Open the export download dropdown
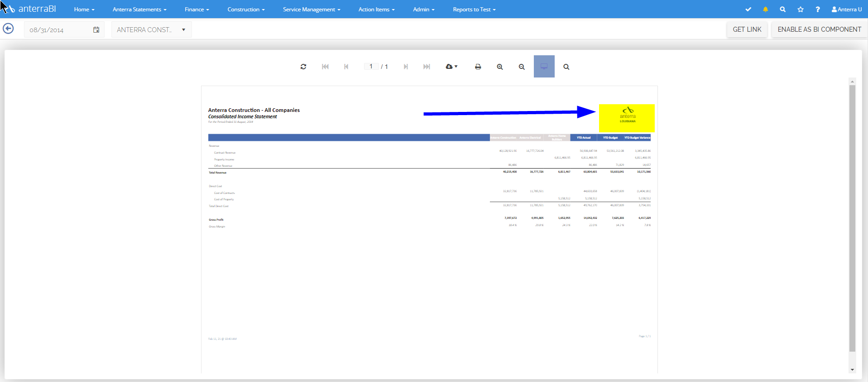Image resolution: width=868 pixels, height=382 pixels. coord(451,67)
